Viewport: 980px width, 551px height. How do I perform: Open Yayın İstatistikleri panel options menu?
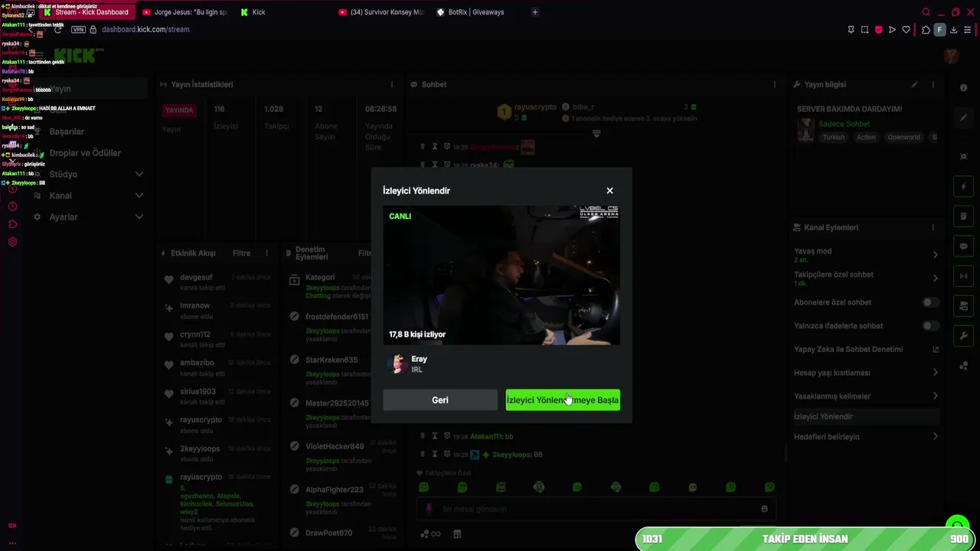click(391, 84)
